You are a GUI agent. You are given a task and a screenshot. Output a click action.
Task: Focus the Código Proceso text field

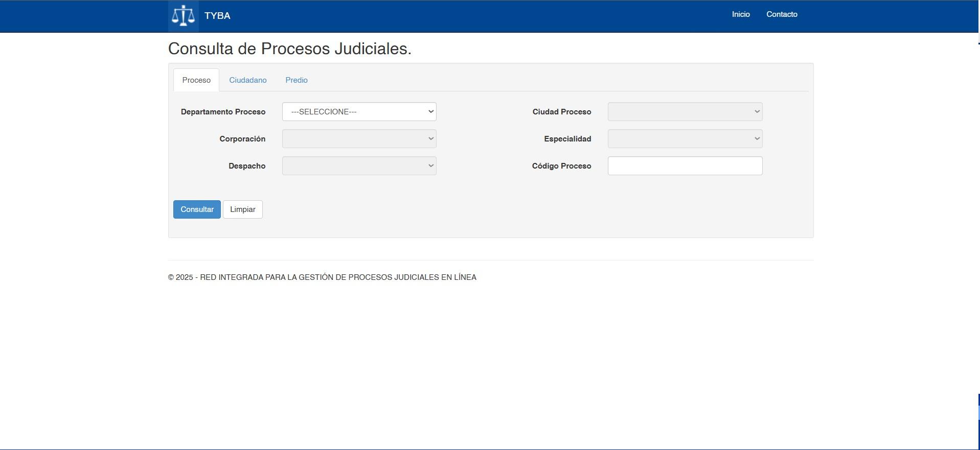coord(685,166)
